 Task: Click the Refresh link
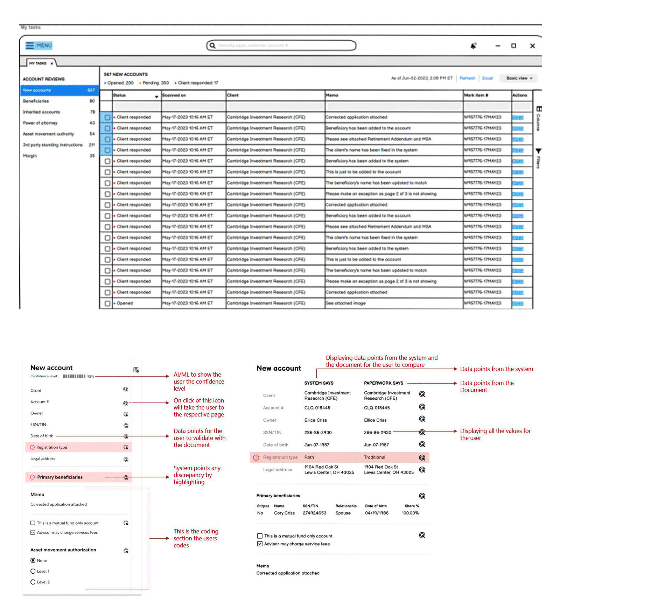click(x=467, y=78)
